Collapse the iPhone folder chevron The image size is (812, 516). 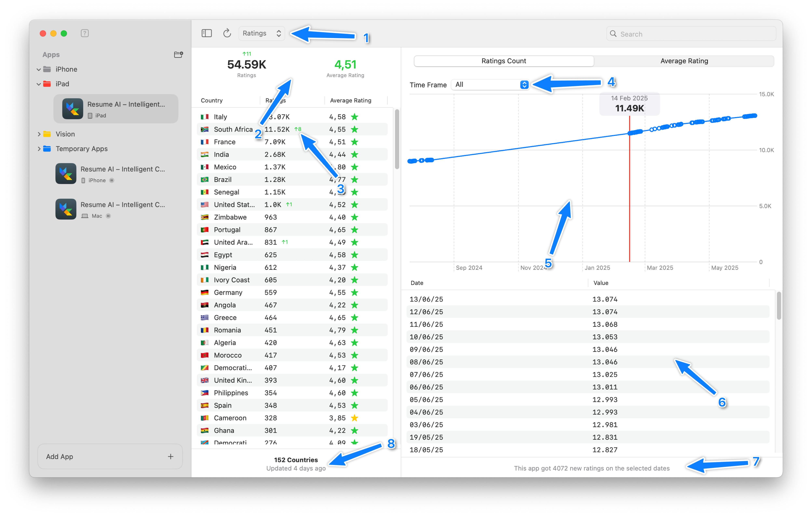click(x=39, y=69)
